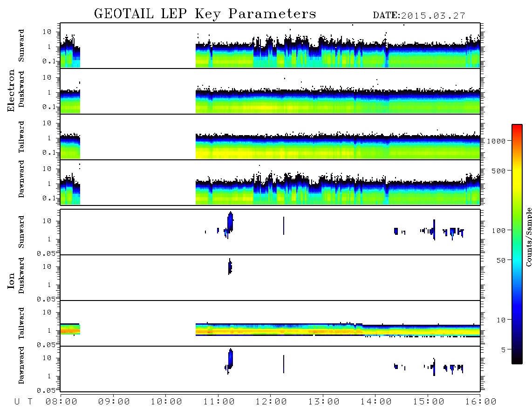Click the Ion group axis label
Screen dimensions: 532x410
[11, 280]
